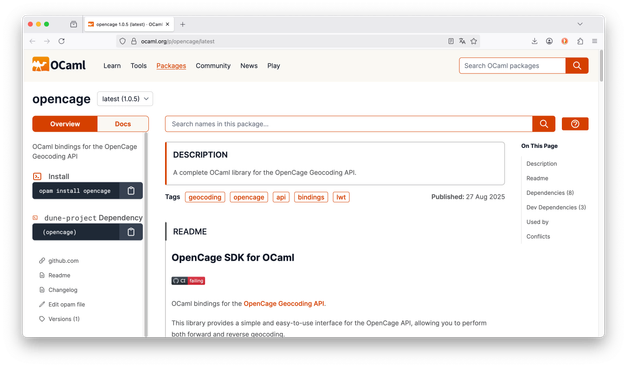Close the opencage browser tab
This screenshot has height=367, width=627.
[168, 24]
